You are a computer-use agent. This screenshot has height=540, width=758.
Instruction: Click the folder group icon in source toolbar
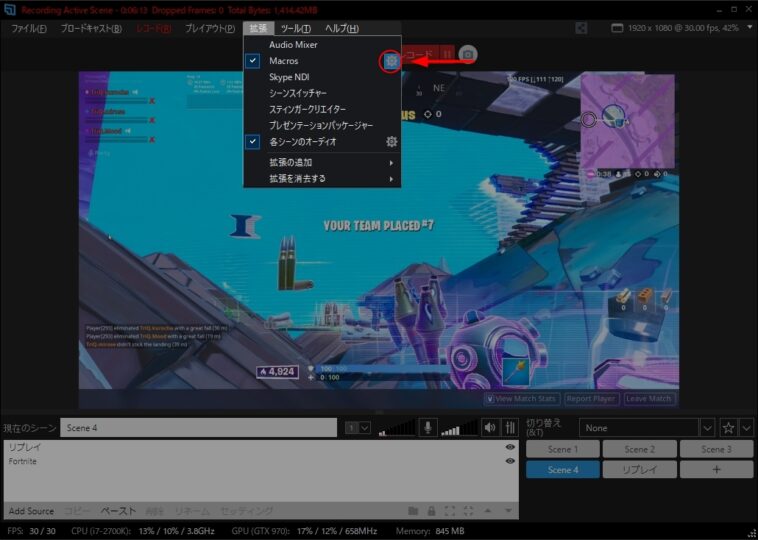click(412, 511)
